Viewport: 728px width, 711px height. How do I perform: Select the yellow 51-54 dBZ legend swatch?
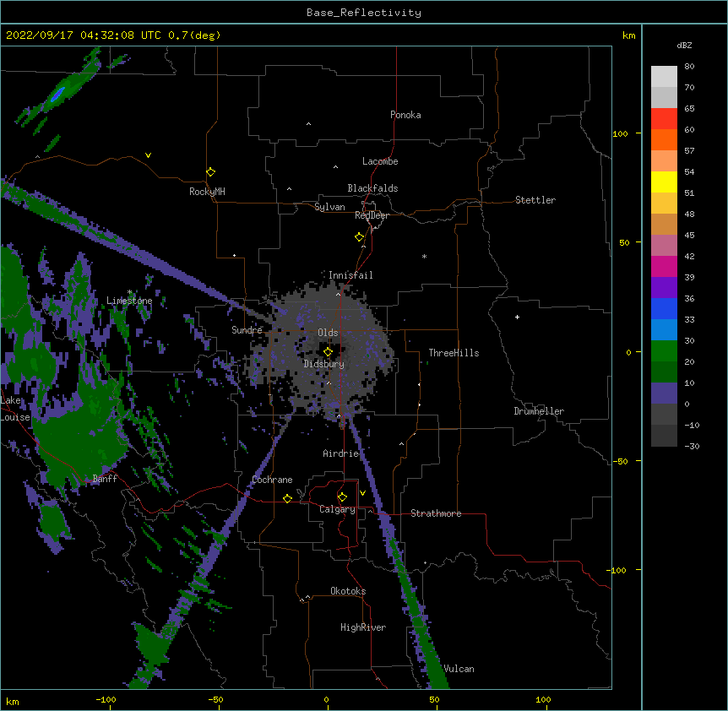[x=664, y=182]
